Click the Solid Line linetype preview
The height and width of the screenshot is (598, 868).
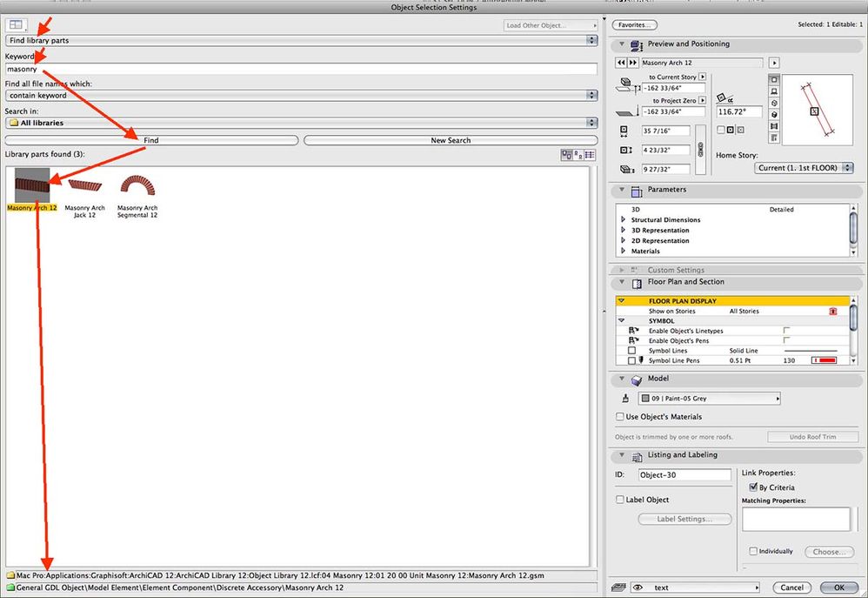coord(811,351)
